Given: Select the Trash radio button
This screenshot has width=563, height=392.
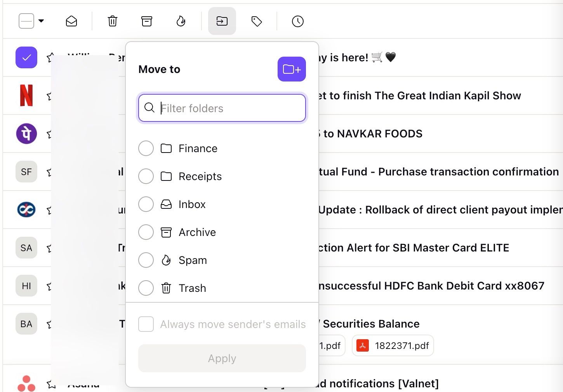Looking at the screenshot, I should [146, 288].
